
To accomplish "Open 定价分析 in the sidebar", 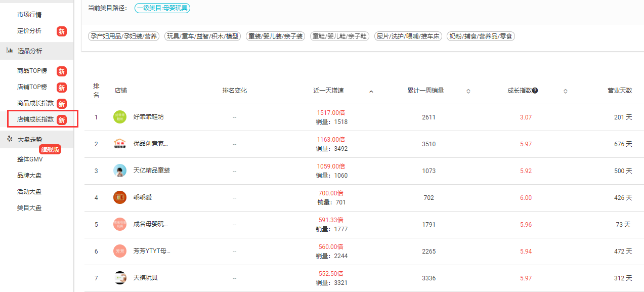I will pos(29,31).
